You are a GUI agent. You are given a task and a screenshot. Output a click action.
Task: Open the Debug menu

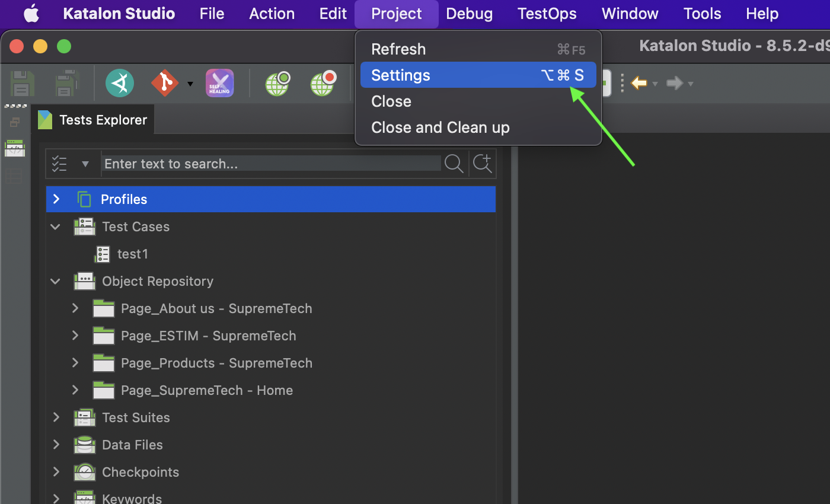pyautogui.click(x=470, y=14)
